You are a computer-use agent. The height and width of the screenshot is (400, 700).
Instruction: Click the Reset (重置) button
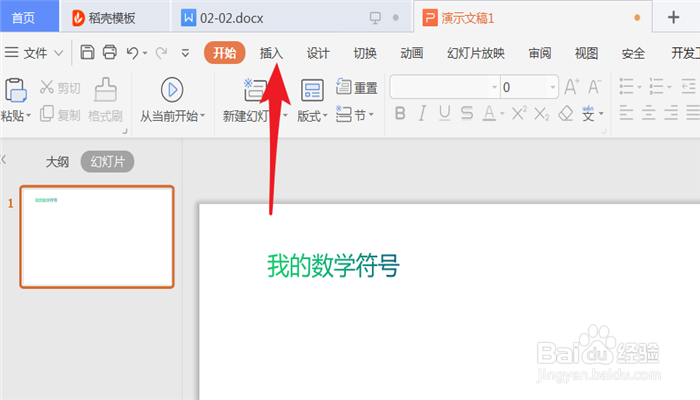click(356, 88)
